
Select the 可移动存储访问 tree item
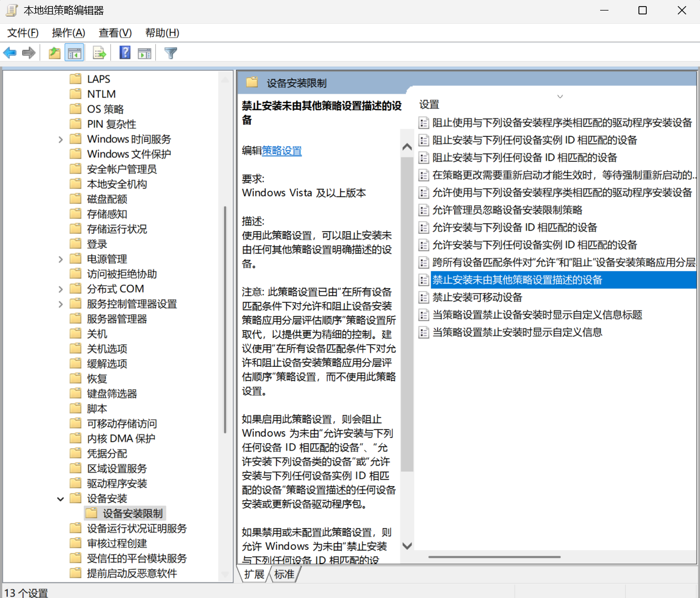pyautogui.click(x=122, y=423)
